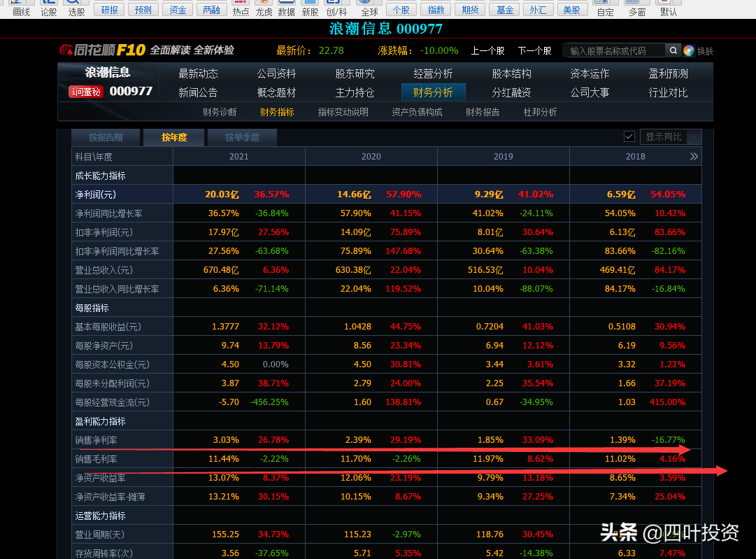The image size is (756, 559).
Task: Click the 外汇 toolbar button
Action: (x=538, y=10)
